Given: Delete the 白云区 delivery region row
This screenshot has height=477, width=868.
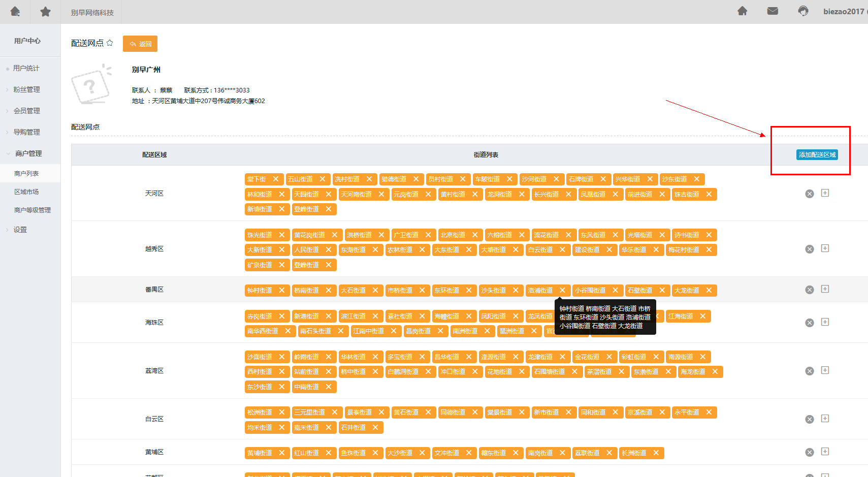Looking at the screenshot, I should [x=810, y=419].
